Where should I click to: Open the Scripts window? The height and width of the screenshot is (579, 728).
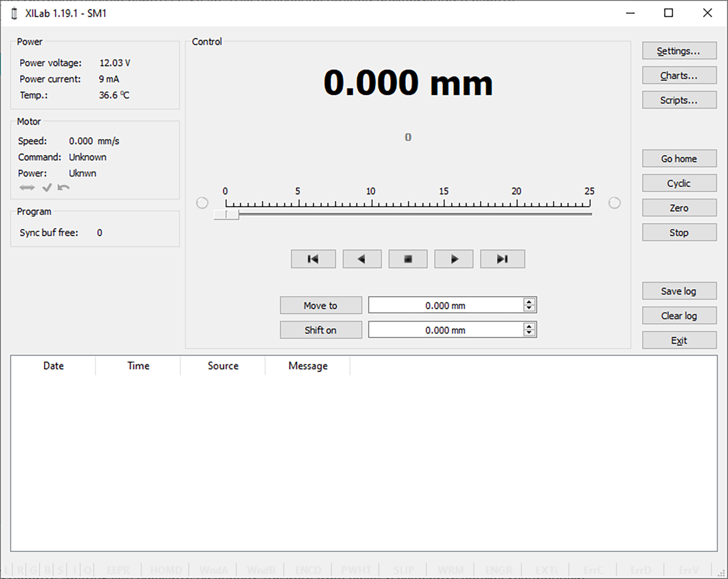click(679, 100)
